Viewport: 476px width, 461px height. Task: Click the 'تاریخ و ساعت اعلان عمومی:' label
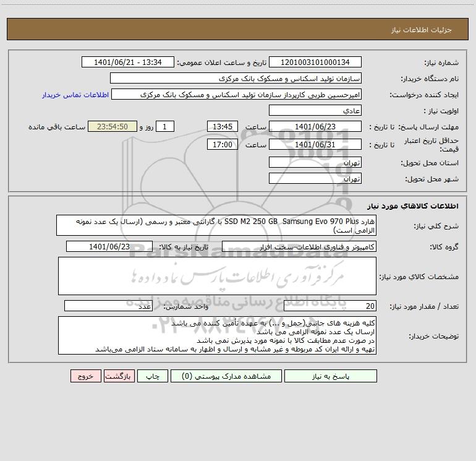coord(222,62)
